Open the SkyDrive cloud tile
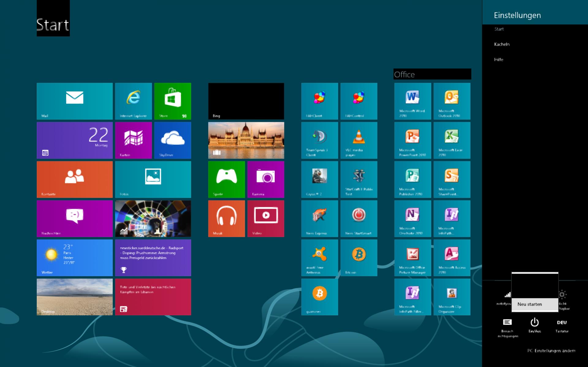The image size is (588, 367). [x=173, y=140]
